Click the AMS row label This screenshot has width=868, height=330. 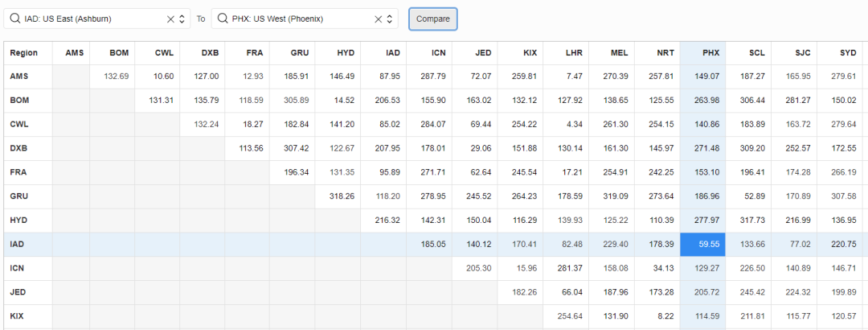tap(19, 76)
